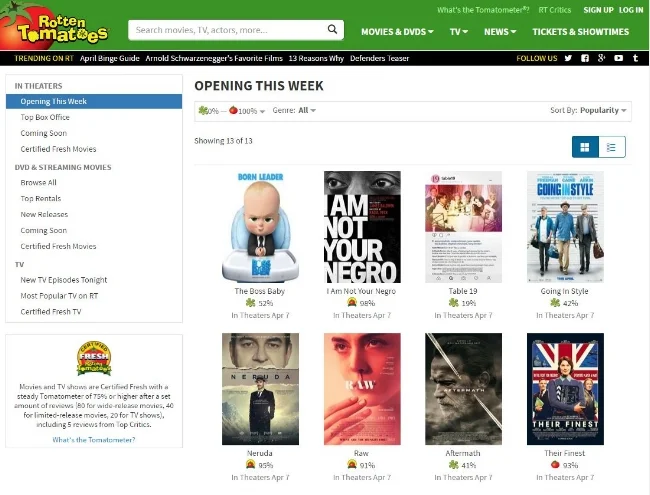Open the Facebook follow icon
The width and height of the screenshot is (650, 495).
585,58
